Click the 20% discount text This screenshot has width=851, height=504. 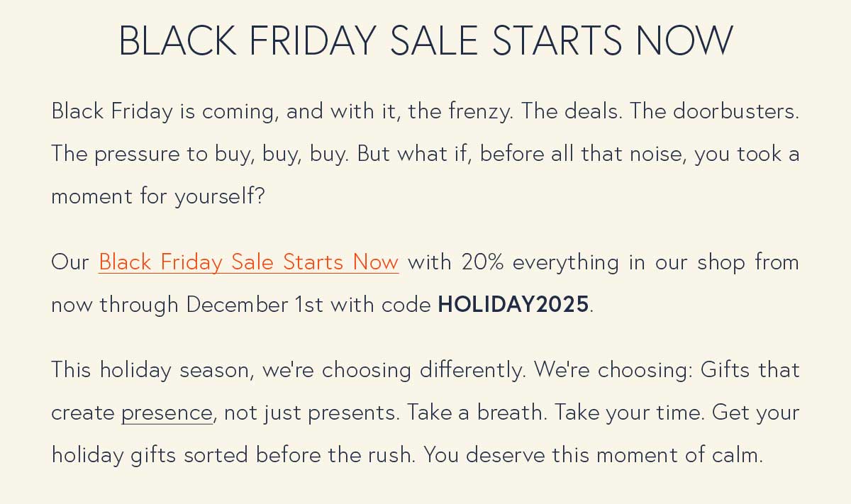[482, 262]
